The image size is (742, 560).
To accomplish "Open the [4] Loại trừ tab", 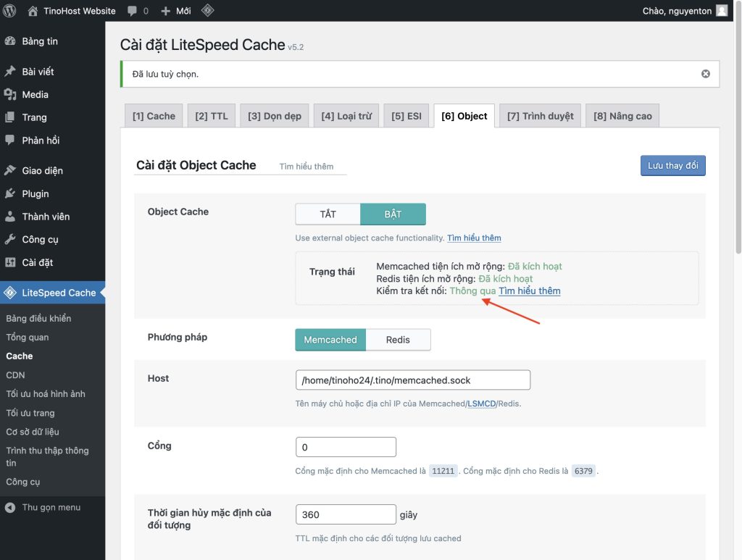I will coord(346,116).
